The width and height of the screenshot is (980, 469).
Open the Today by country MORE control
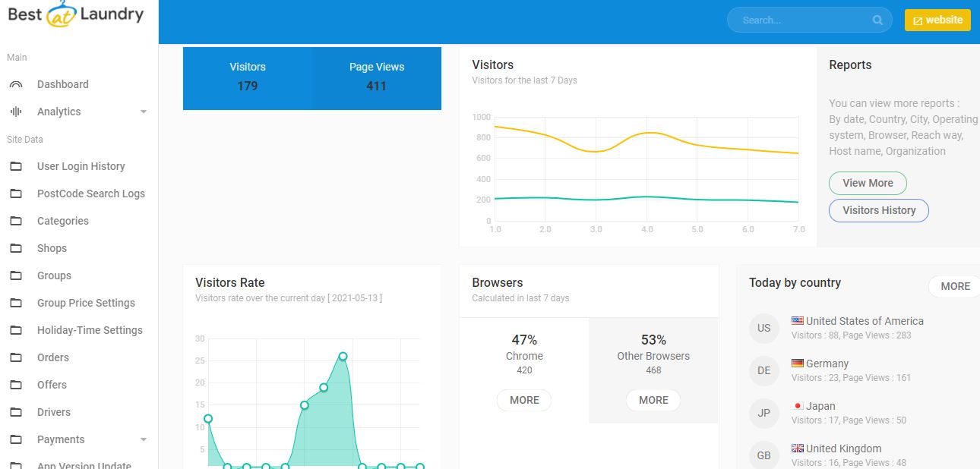[x=954, y=286]
